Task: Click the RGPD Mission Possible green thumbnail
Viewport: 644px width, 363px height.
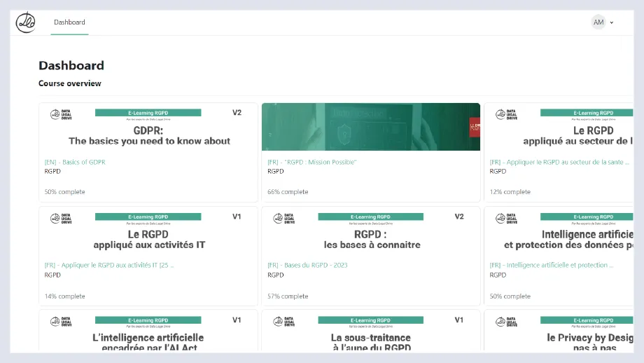Action: click(371, 127)
